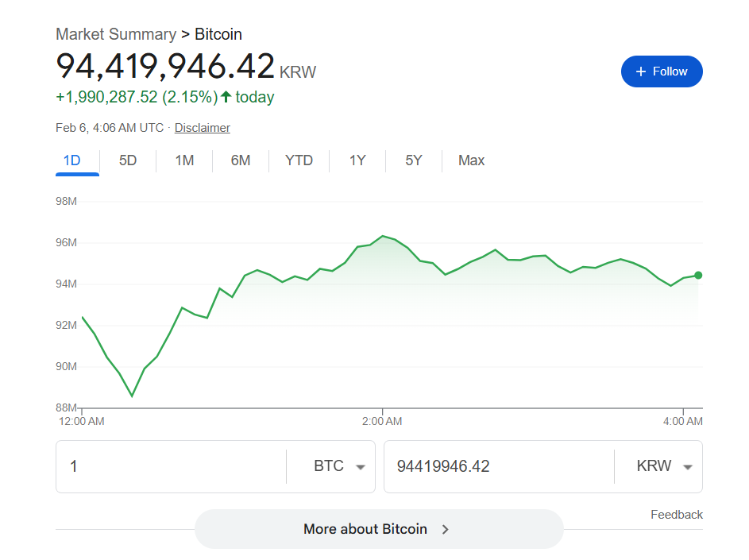This screenshot has width=749, height=560.
Task: Click More about Bitcoin button
Action: 380,529
